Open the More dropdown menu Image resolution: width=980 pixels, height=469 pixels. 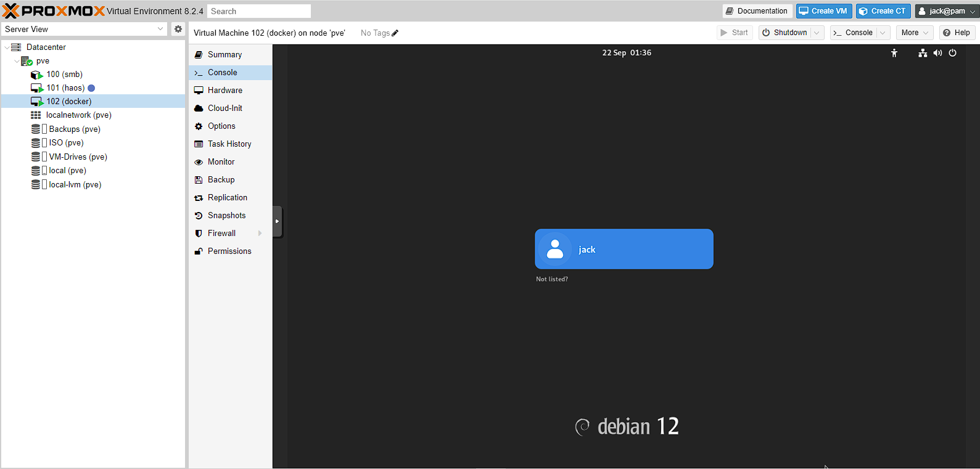tap(915, 33)
